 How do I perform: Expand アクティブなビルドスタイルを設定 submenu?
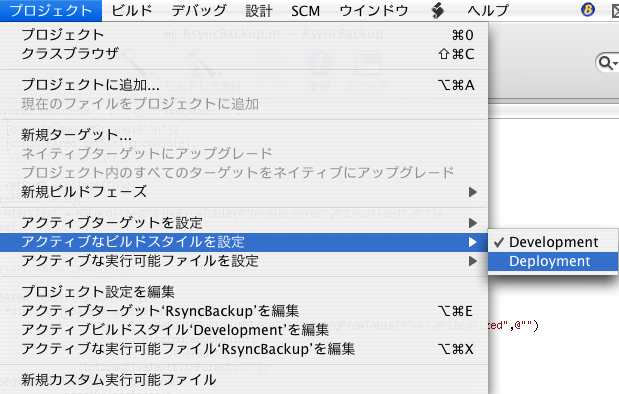[x=244, y=242]
